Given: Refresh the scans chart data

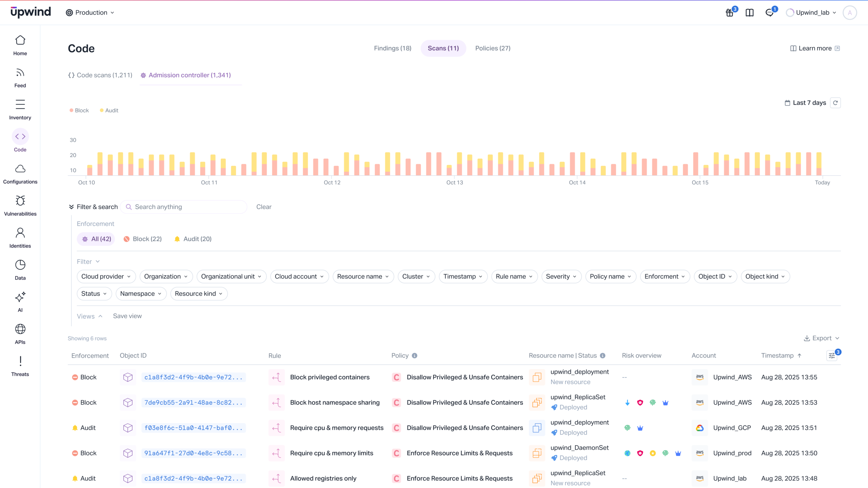Looking at the screenshot, I should coord(835,103).
